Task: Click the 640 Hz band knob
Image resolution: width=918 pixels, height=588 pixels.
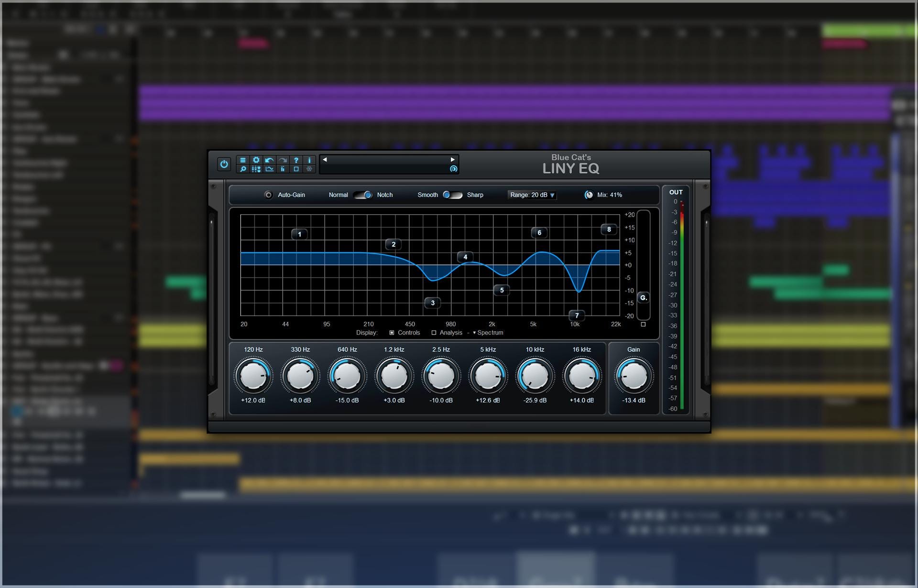Action: (x=347, y=376)
